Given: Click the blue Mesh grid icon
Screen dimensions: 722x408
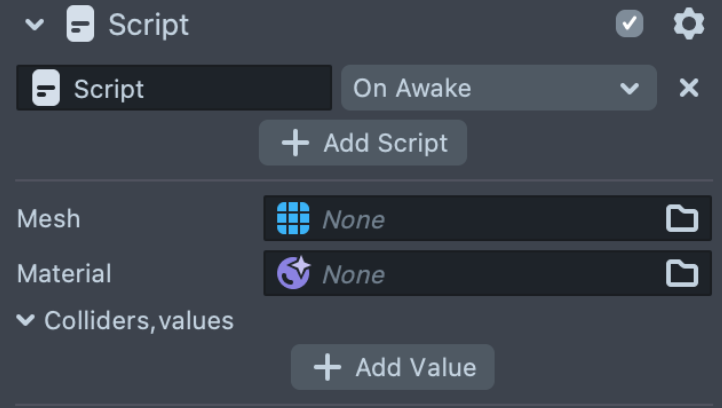Looking at the screenshot, I should pyautogui.click(x=293, y=218).
